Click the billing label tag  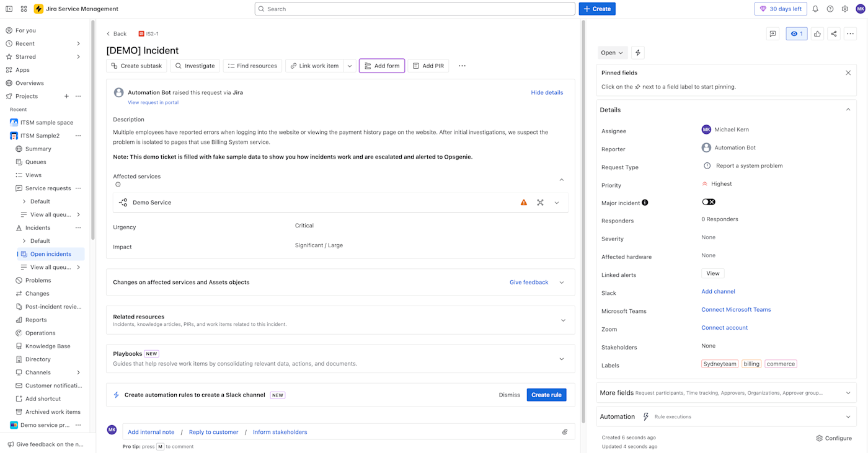(x=751, y=364)
